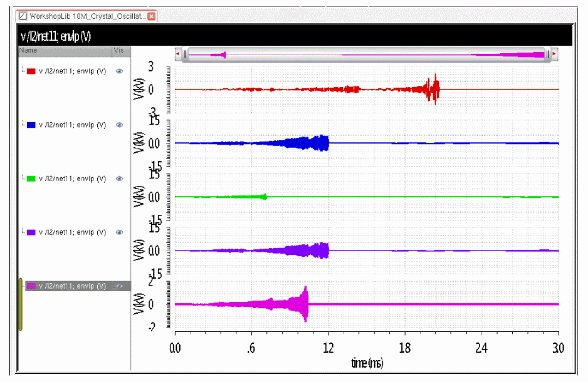Click inside the overview range bar waveform

tap(366, 54)
